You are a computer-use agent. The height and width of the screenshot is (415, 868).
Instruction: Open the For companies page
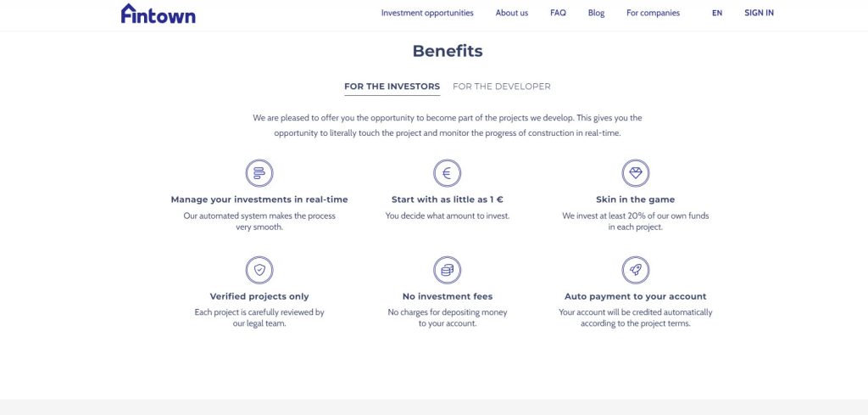(653, 13)
